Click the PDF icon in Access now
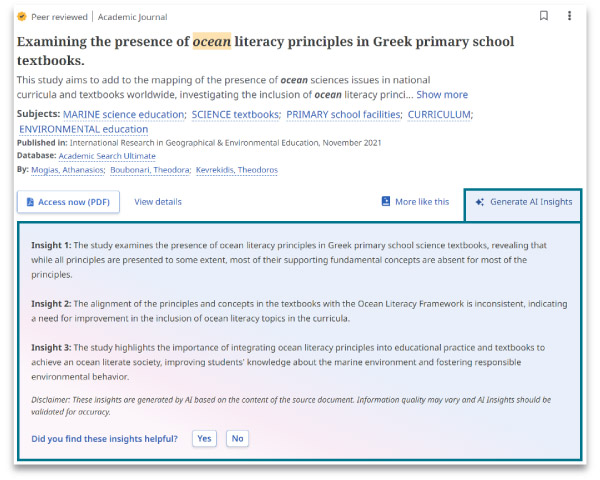Image resolution: width=600 pixels, height=480 pixels. click(x=29, y=202)
